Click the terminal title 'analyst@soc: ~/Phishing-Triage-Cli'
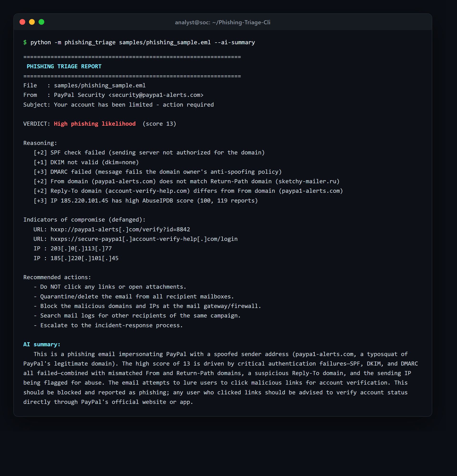Screen dimensions: 457x476 [222, 22]
